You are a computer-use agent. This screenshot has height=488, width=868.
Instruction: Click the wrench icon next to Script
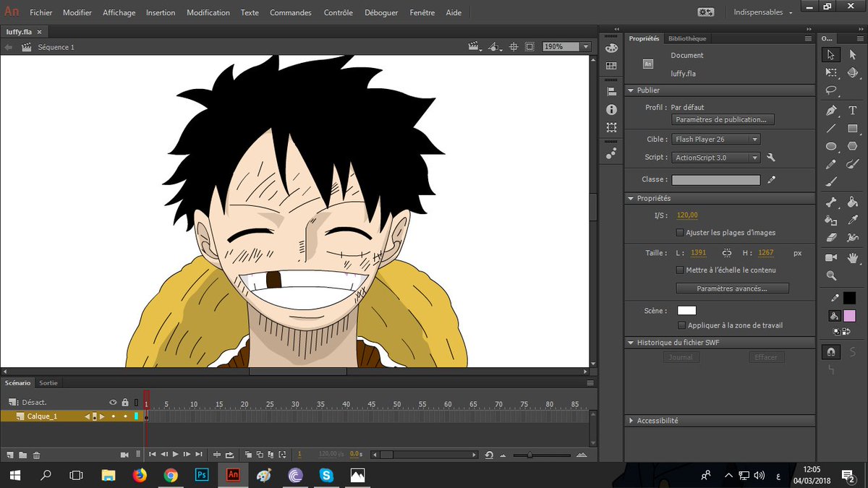pyautogui.click(x=771, y=158)
